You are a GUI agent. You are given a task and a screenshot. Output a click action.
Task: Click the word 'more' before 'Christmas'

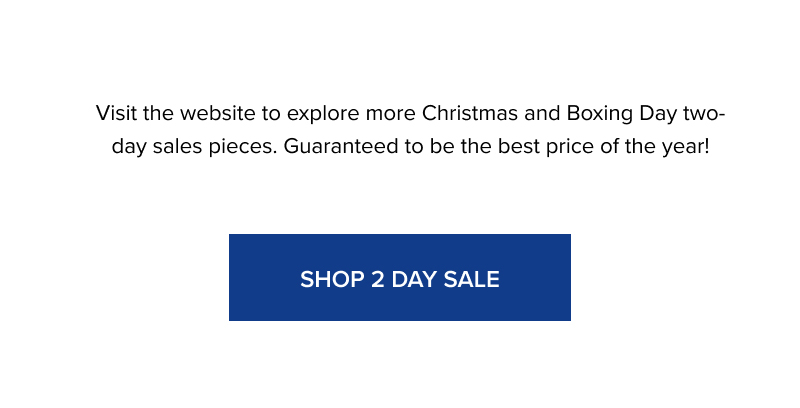(391, 114)
